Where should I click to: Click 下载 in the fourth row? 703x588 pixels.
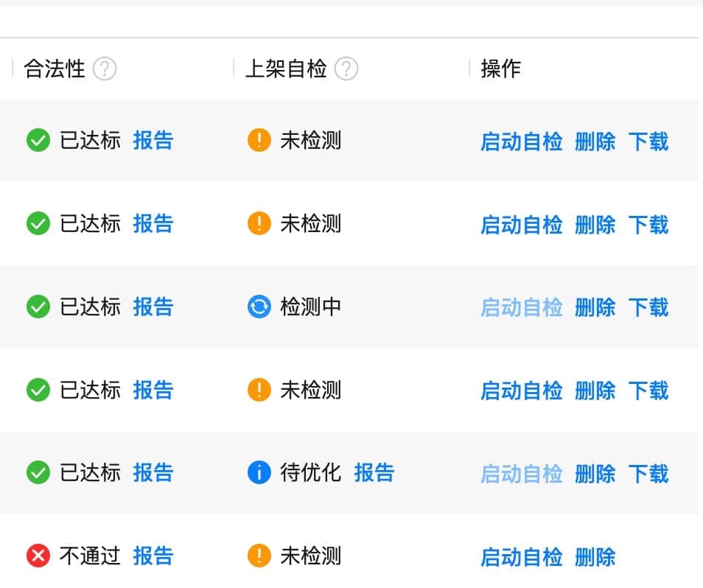[x=648, y=390]
